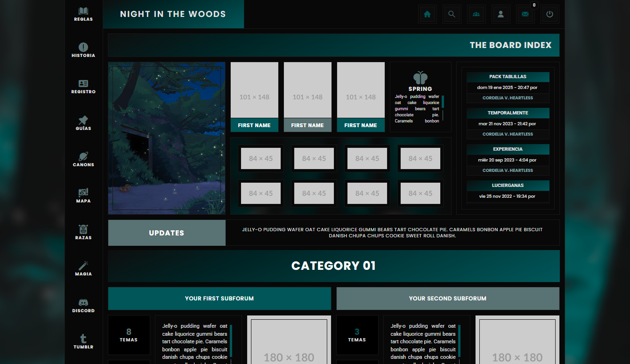
Task: Click the updates ticker text about Jelly-o pudding
Action: [x=393, y=233]
